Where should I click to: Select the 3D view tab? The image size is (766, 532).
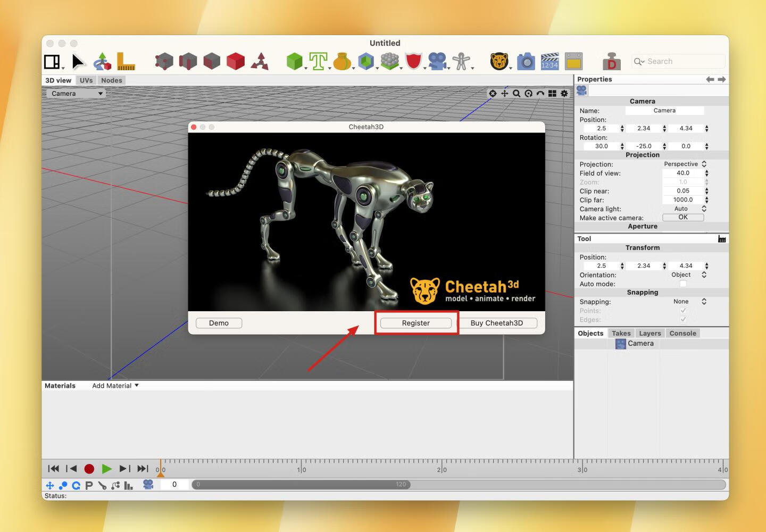tap(59, 80)
